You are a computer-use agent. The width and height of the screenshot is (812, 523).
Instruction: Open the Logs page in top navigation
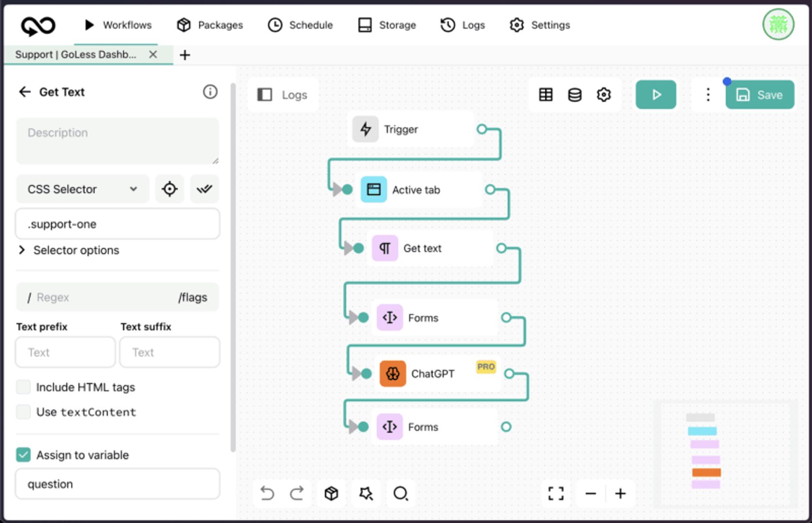tap(463, 25)
